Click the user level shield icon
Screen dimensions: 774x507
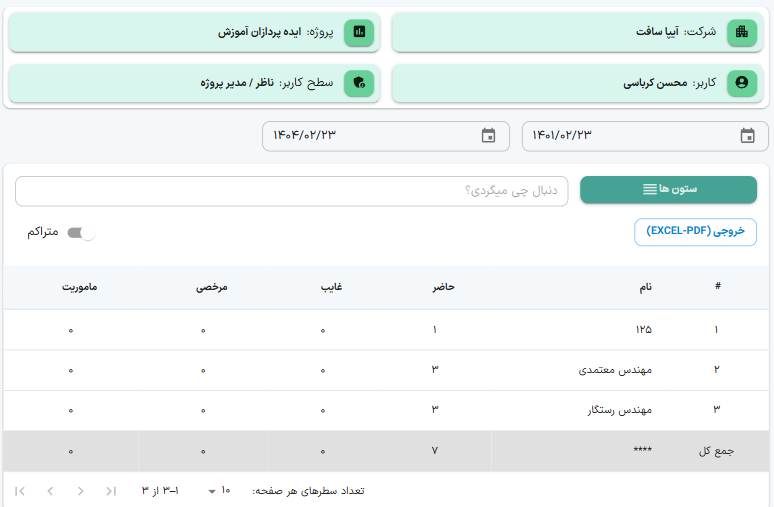point(359,82)
